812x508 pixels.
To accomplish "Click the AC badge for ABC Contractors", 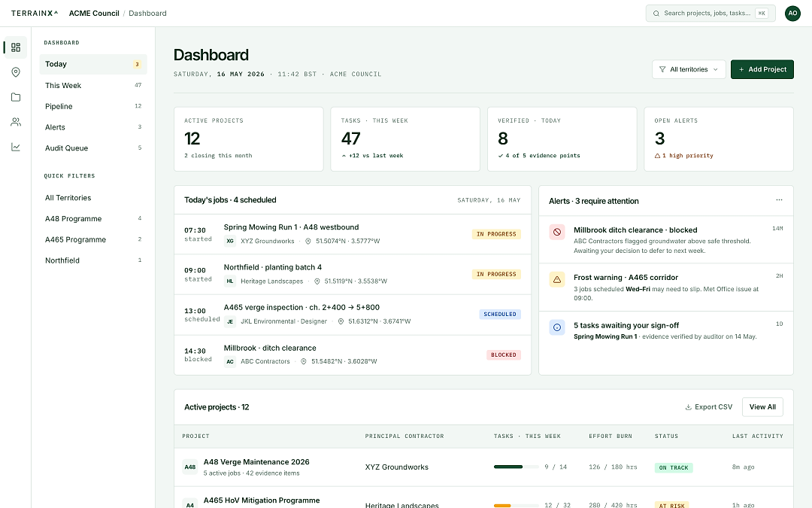I will (230, 361).
